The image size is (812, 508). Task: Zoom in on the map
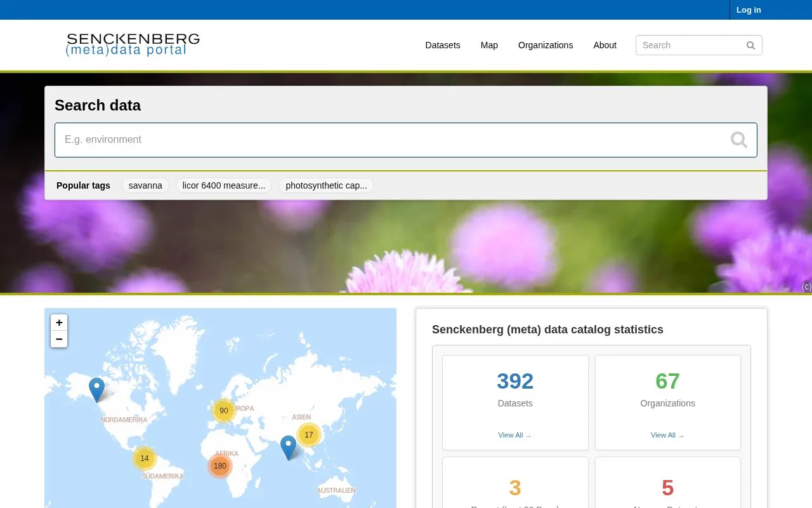tap(59, 323)
